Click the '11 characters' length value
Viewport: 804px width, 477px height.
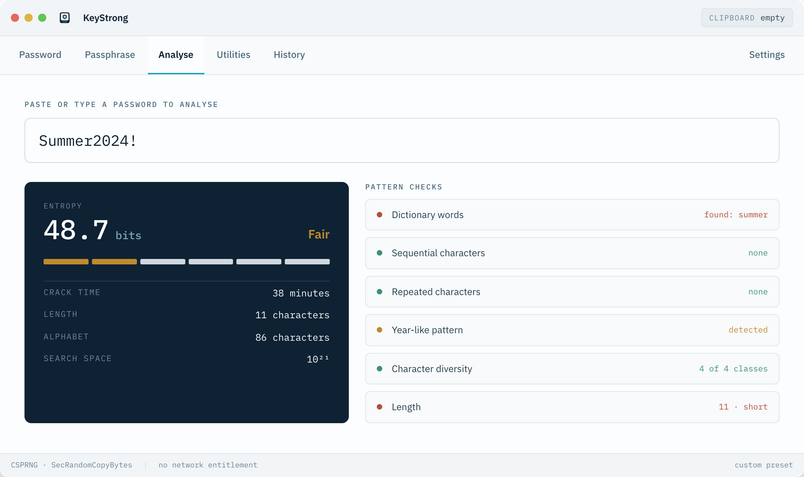click(292, 315)
